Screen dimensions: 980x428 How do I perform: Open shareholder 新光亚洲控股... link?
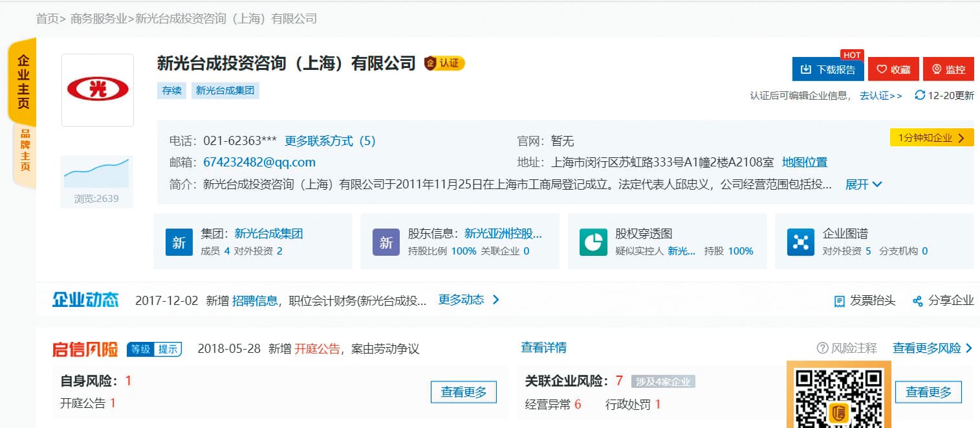point(503,234)
